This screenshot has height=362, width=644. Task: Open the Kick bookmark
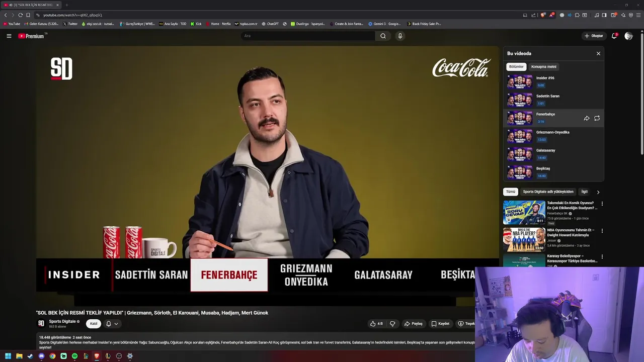click(196, 24)
